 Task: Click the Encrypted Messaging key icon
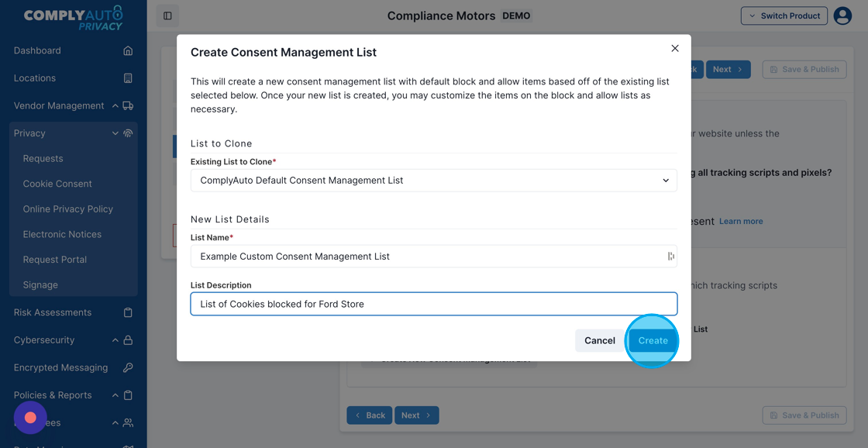pyautogui.click(x=128, y=367)
